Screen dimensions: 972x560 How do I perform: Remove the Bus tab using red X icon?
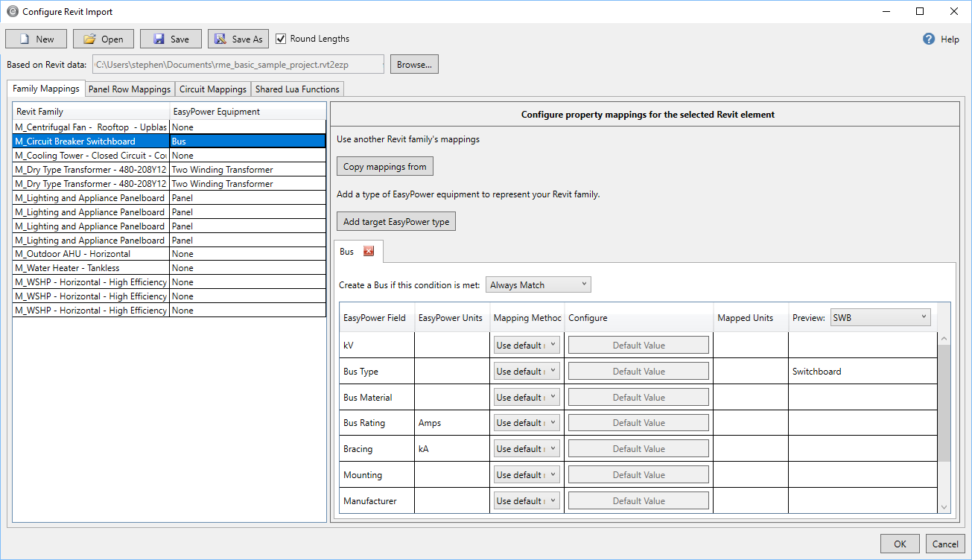click(x=368, y=252)
